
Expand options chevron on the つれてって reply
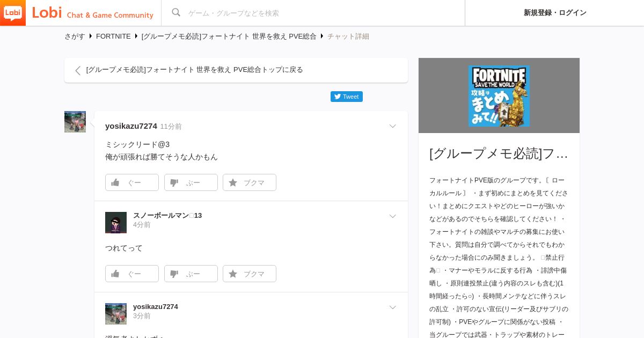[x=392, y=216]
